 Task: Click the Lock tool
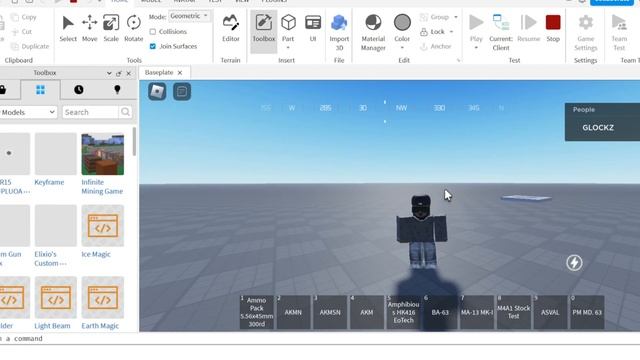432,32
